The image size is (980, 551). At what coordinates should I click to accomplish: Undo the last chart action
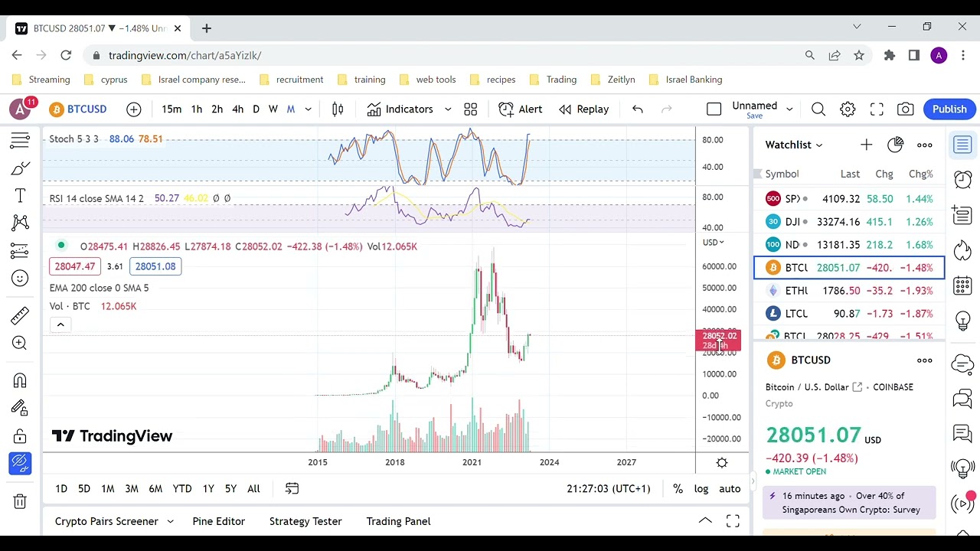(x=637, y=109)
